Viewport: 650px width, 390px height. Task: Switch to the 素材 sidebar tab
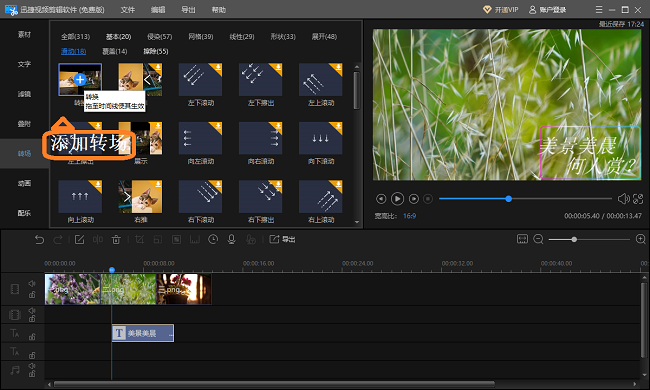pos(24,34)
